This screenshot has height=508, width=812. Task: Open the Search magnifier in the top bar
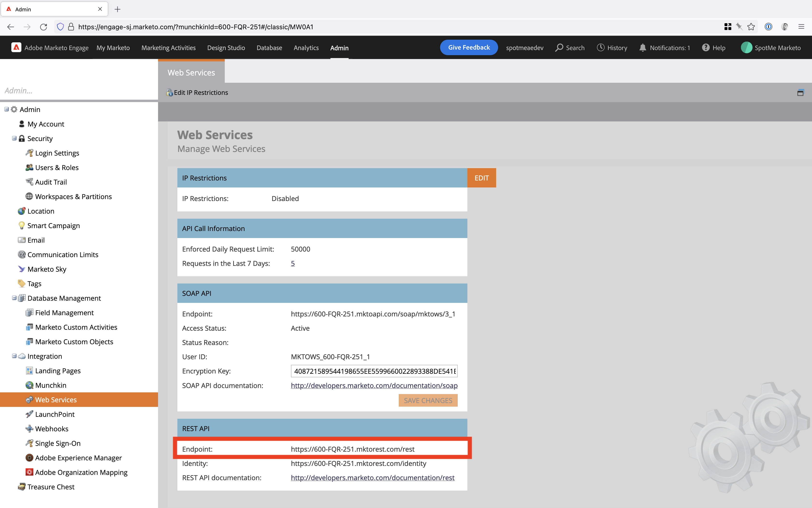coord(559,48)
